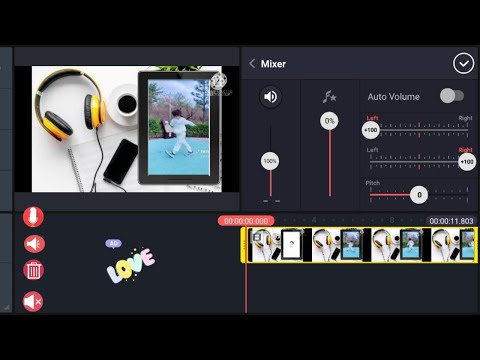
Task: Go back from the Mixer panel
Action: (252, 64)
